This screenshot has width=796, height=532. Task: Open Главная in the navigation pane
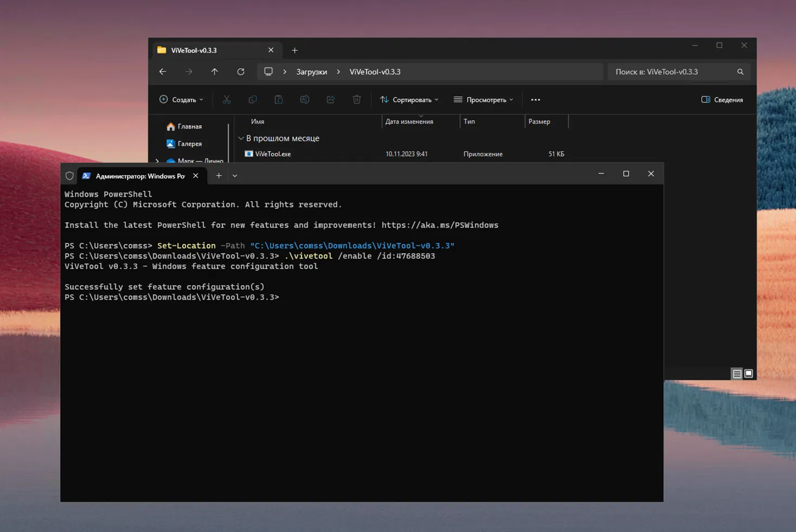pos(189,126)
